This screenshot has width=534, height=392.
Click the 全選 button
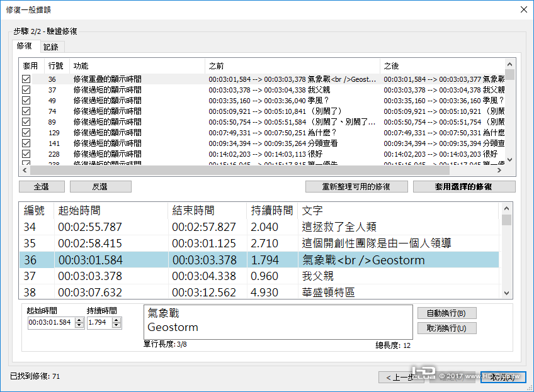[x=42, y=186]
